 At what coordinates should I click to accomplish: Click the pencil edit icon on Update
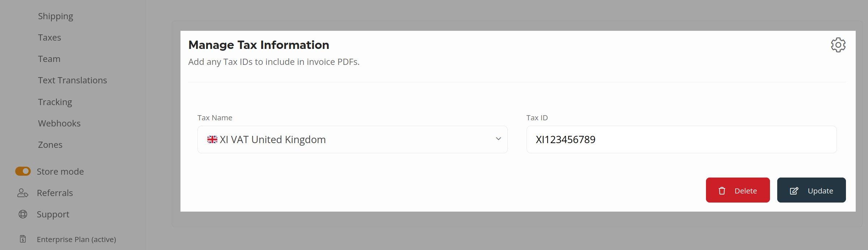click(794, 191)
